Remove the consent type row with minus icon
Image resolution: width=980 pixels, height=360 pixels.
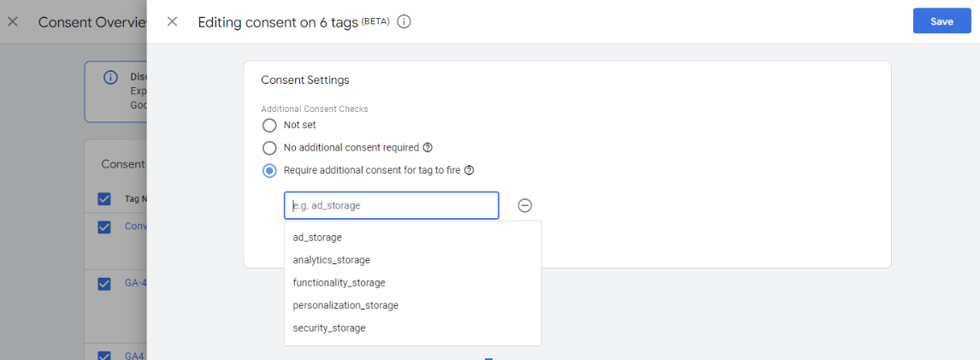click(525, 205)
